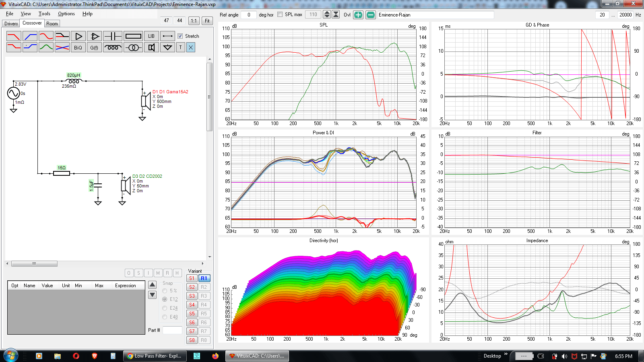The height and width of the screenshot is (362, 644).
Task: Select the red S-curve filter block tool
Action: pyautogui.click(x=46, y=36)
